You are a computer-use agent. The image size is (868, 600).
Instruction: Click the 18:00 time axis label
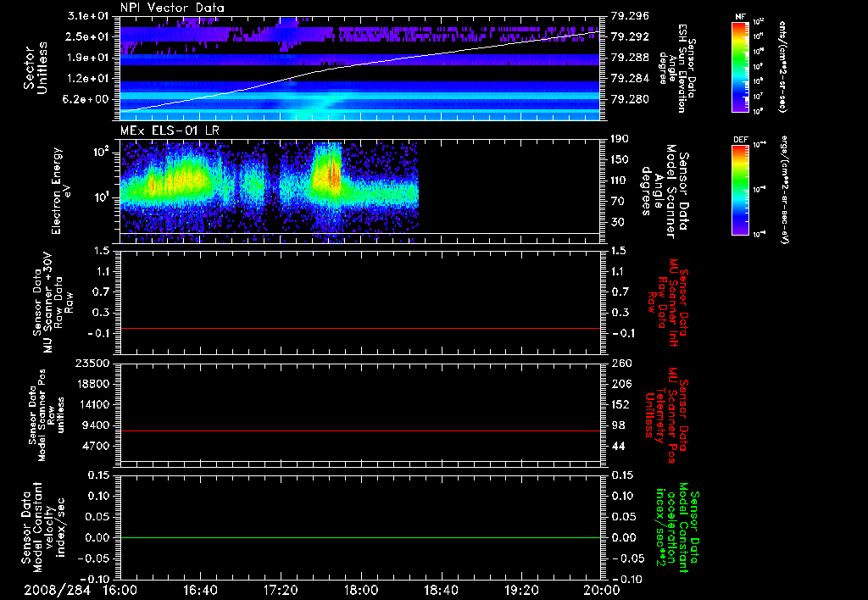pos(361,590)
